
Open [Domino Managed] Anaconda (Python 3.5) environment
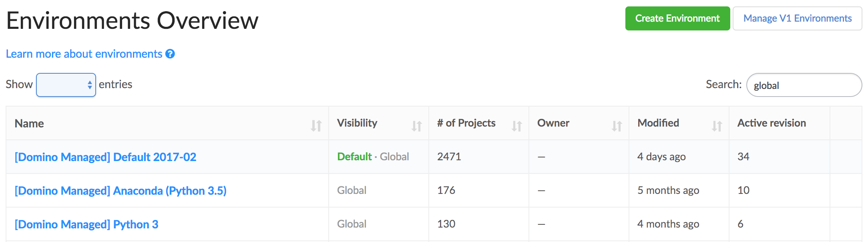pyautogui.click(x=121, y=191)
